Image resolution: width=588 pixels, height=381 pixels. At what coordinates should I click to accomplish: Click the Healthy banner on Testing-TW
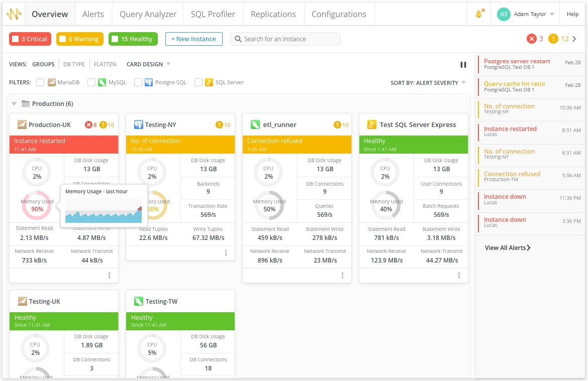pos(180,321)
